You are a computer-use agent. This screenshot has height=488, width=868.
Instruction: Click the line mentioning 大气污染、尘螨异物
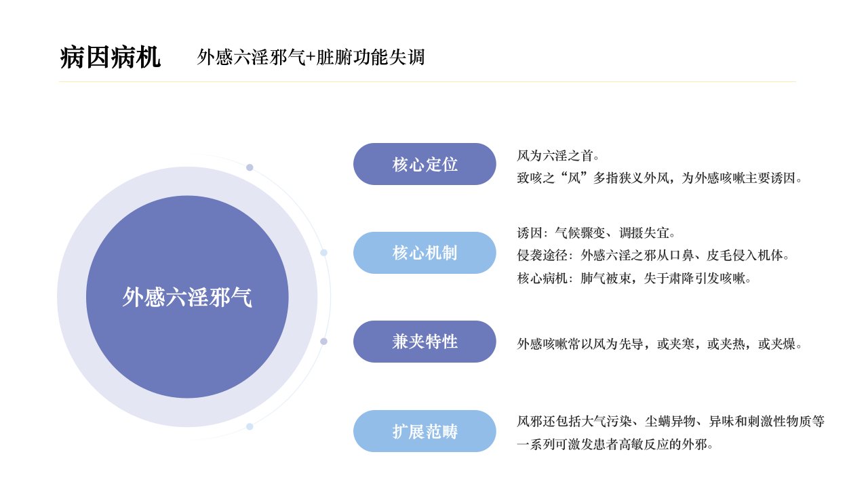[x=671, y=422]
